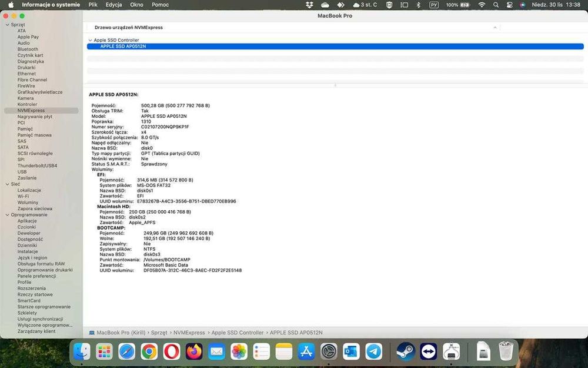Screen dimensions: 588x368
Task: Select Zarządzany klient in the sidebar
Action: 36,331
